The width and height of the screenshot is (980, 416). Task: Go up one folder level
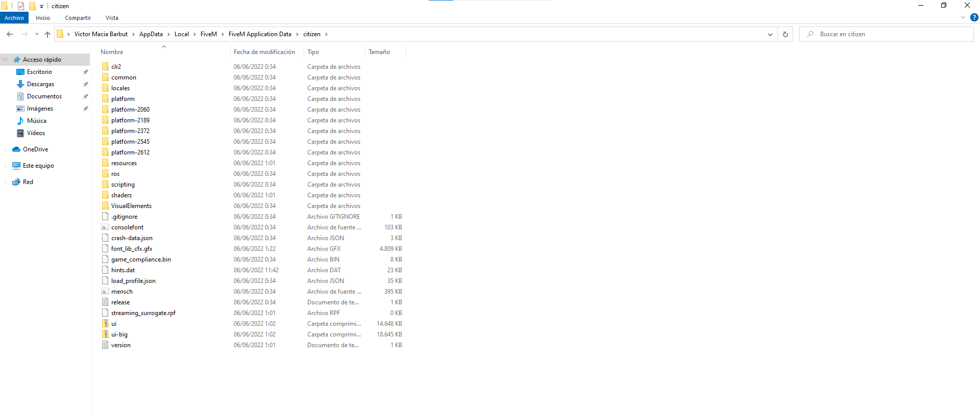tap(47, 34)
